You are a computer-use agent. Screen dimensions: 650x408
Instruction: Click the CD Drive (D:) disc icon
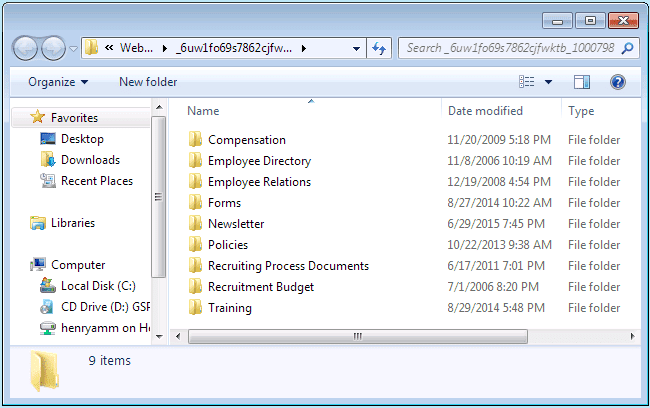tap(47, 307)
